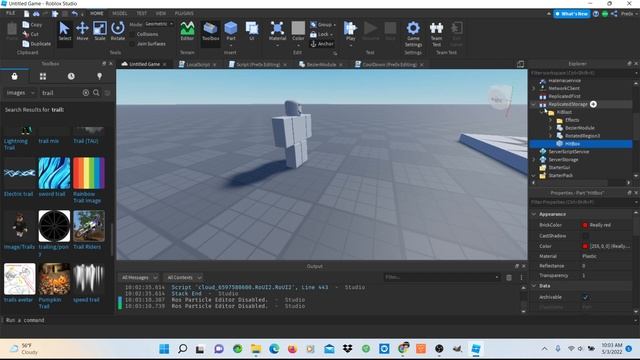Uncheck the Archivable property
640x360 pixels.
(585, 297)
